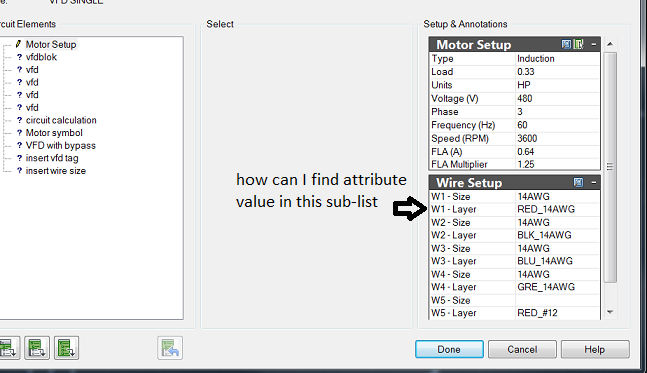
Task: Collapse the Wire Setup section
Action: (594, 182)
